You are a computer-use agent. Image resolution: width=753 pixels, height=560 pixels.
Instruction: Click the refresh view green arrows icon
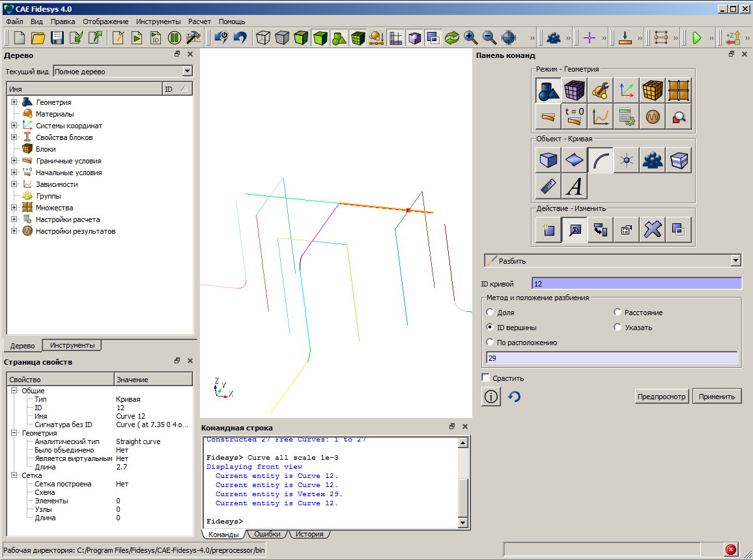click(452, 38)
